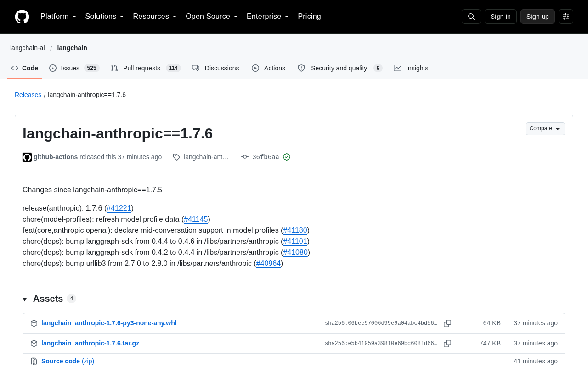This screenshot has height=368, width=588.
Task: Click the Sign up button
Action: pos(537,17)
